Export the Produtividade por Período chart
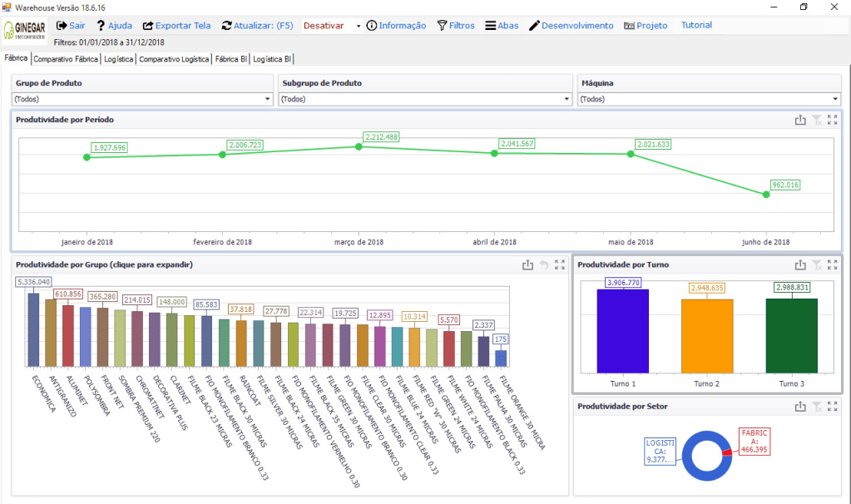 (x=799, y=120)
